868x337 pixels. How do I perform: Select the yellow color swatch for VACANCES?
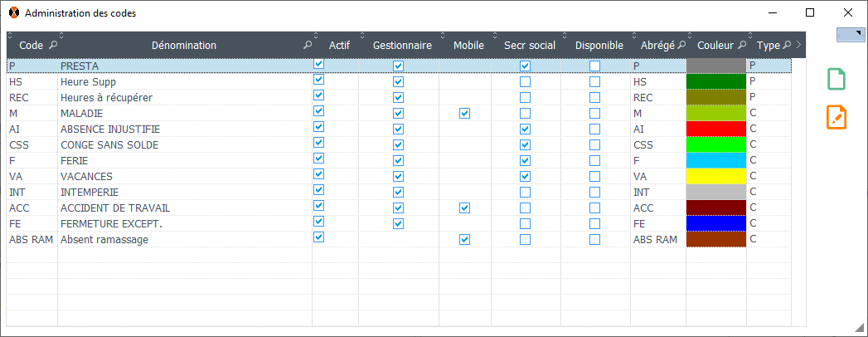[715, 177]
